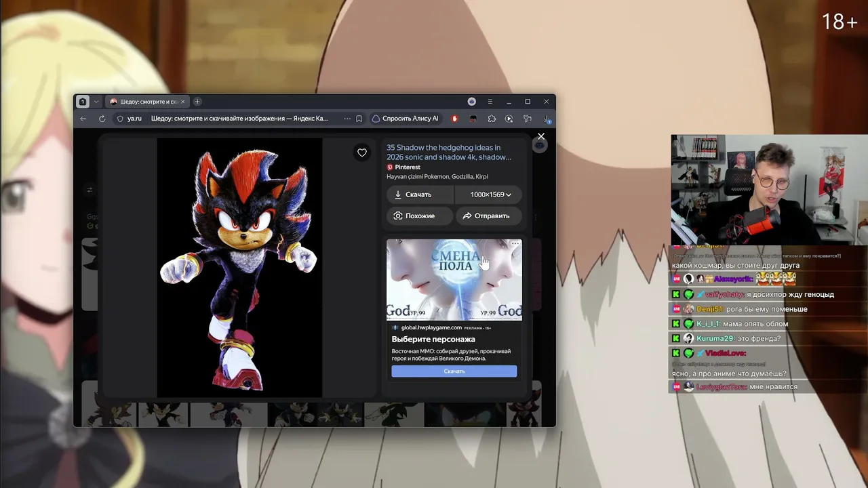Share the image with Отправить
This screenshot has width=868, height=488.
(x=488, y=216)
